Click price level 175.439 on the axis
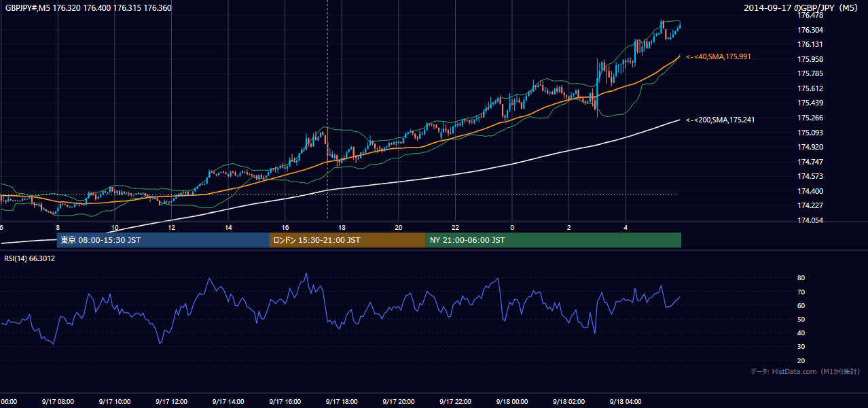This screenshot has width=868, height=408. coord(810,103)
